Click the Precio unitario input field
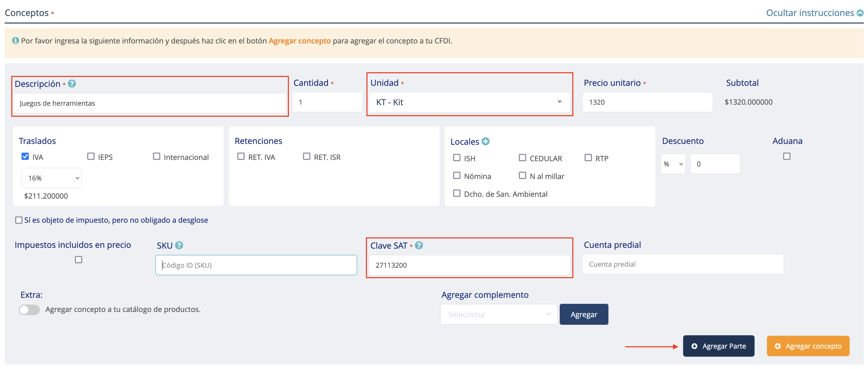 tap(648, 102)
